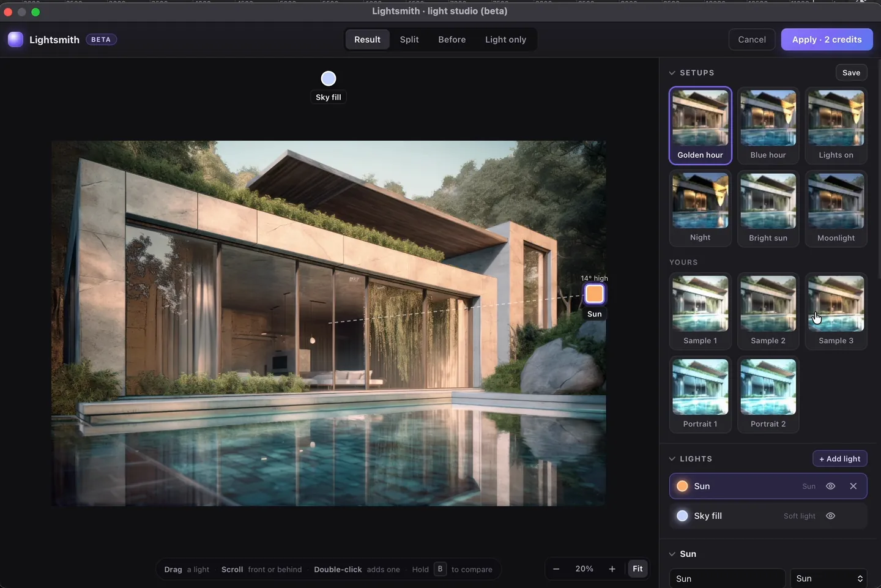Zoom in with the plus icon
This screenshot has height=588, width=881.
click(612, 569)
